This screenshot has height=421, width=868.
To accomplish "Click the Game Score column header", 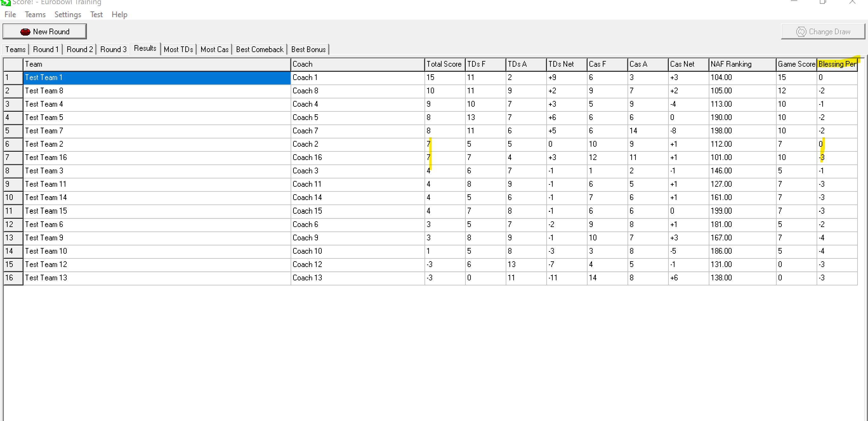I will click(x=796, y=64).
